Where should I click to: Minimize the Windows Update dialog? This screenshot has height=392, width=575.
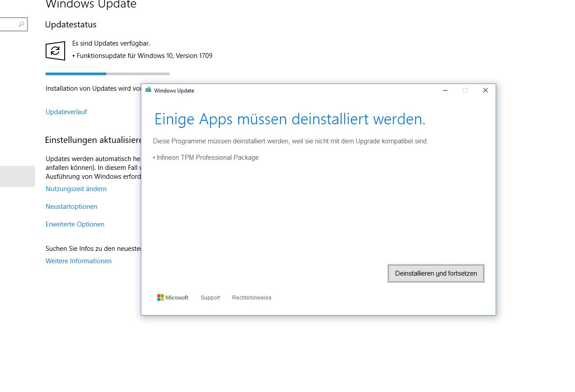(x=445, y=90)
